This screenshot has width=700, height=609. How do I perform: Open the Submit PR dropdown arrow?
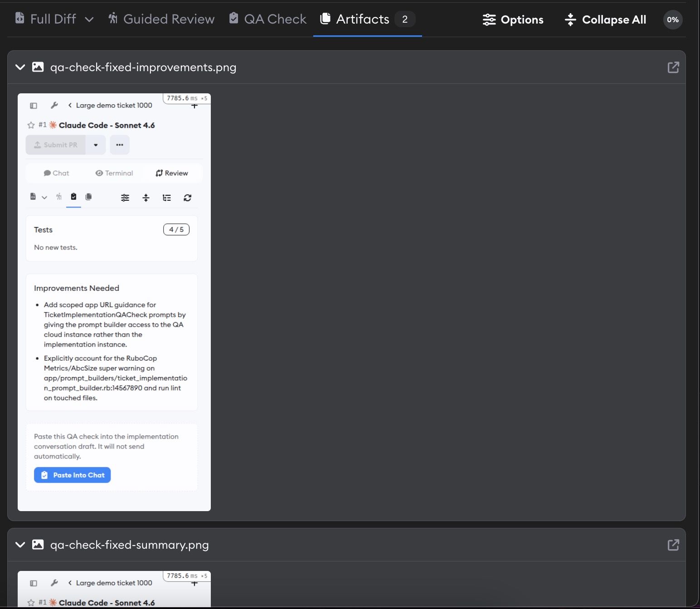[96, 145]
